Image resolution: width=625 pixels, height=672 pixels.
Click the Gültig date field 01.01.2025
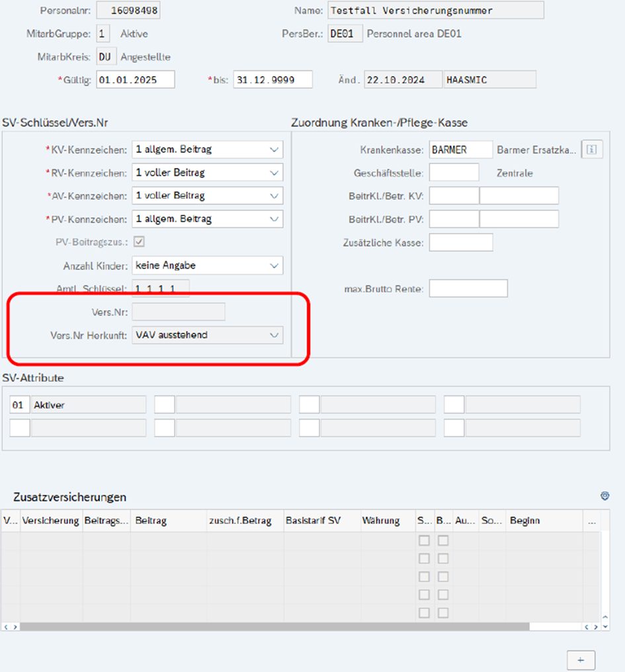point(135,80)
